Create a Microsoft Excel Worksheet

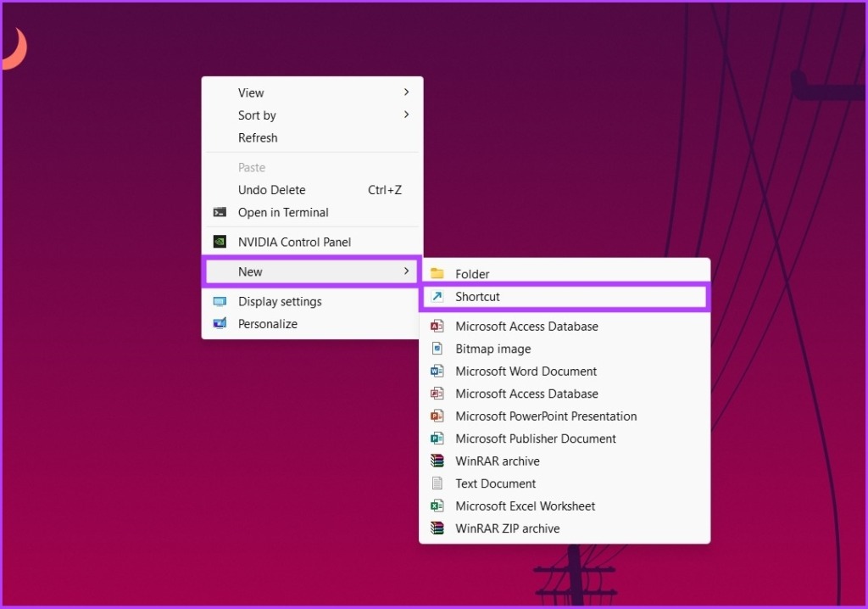click(565, 506)
